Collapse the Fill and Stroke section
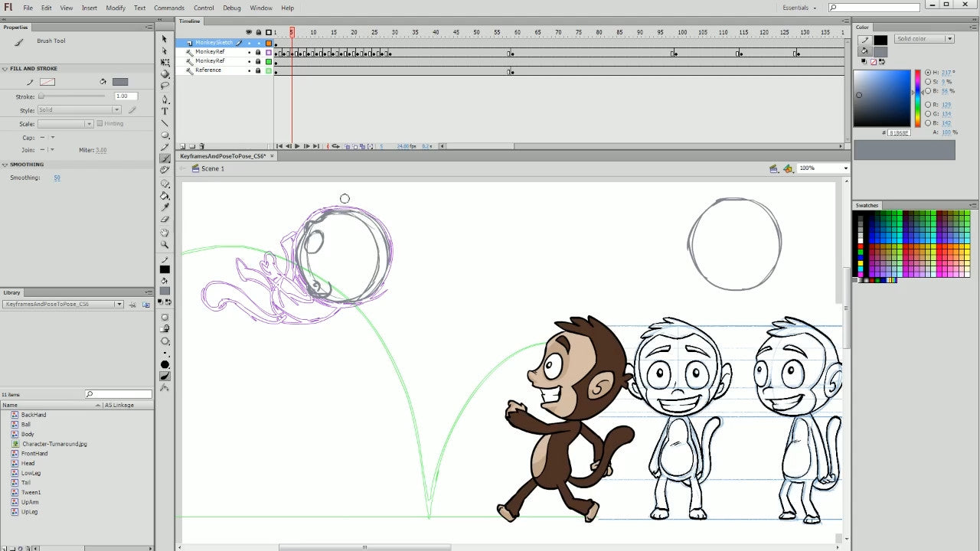980x551 pixels. tap(5, 69)
